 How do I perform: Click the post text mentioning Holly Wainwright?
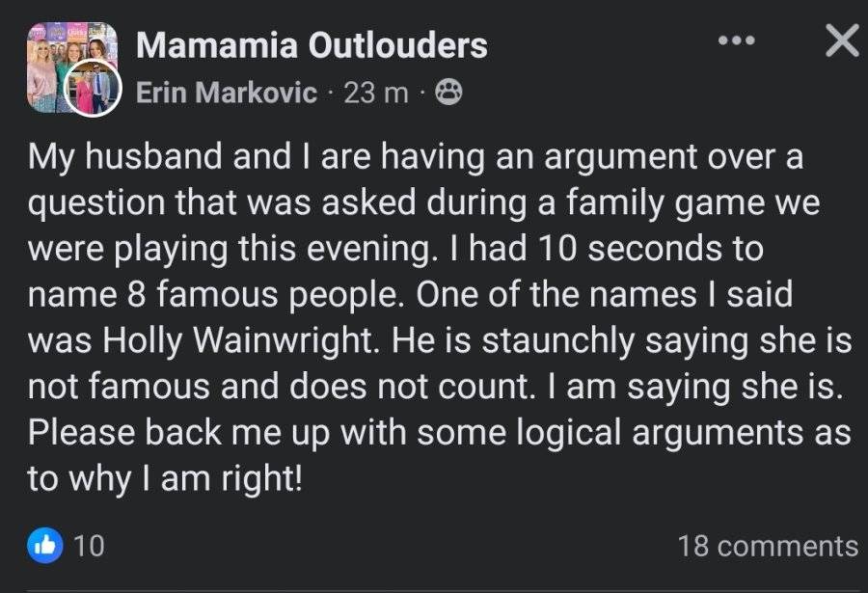click(x=237, y=341)
